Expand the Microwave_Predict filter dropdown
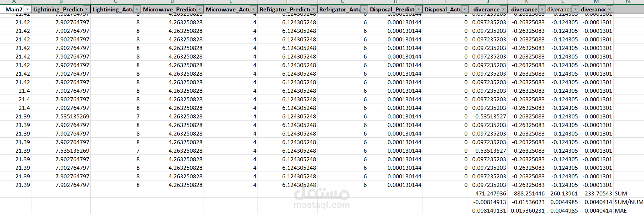 click(200, 10)
